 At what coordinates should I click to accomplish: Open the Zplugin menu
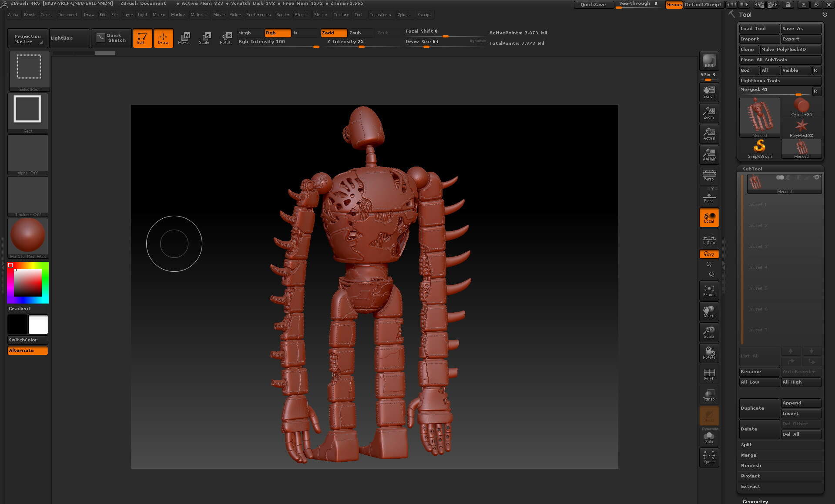[x=404, y=15]
